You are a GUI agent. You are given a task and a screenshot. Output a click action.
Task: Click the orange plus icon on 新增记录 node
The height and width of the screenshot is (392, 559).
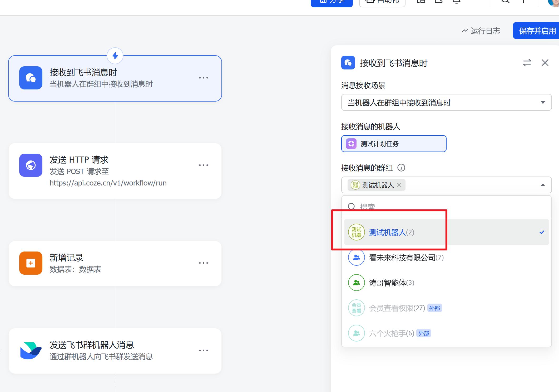(x=31, y=263)
